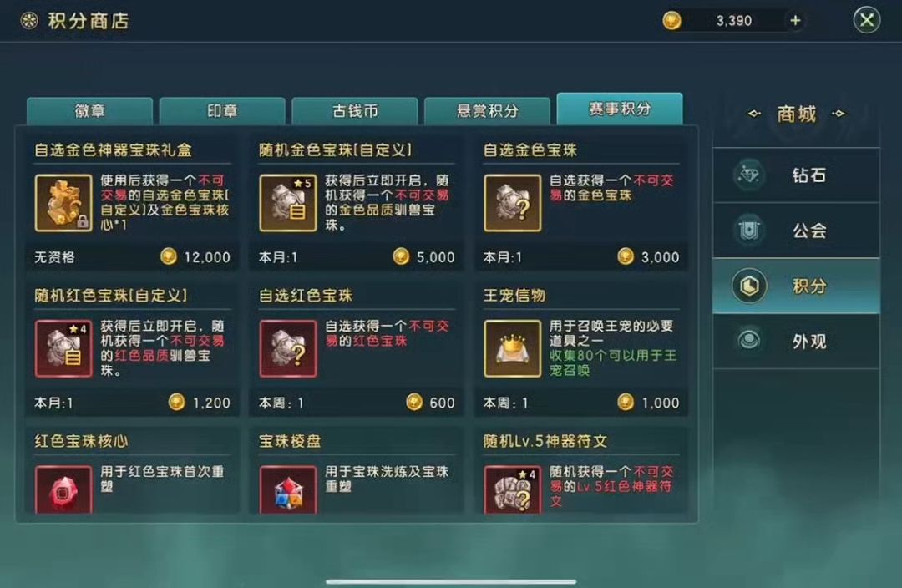Click the 自选金色神器宝珠礼盒 item icon
The width and height of the screenshot is (902, 588).
click(63, 203)
